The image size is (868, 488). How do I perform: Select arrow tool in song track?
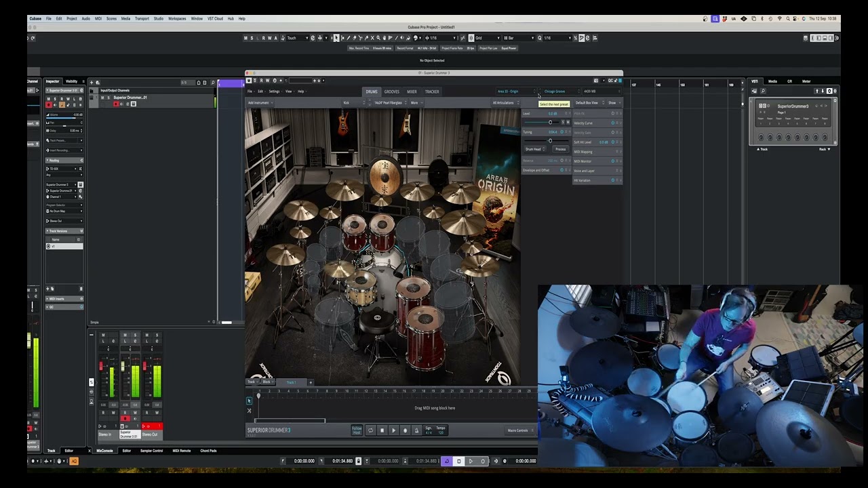coord(249,401)
